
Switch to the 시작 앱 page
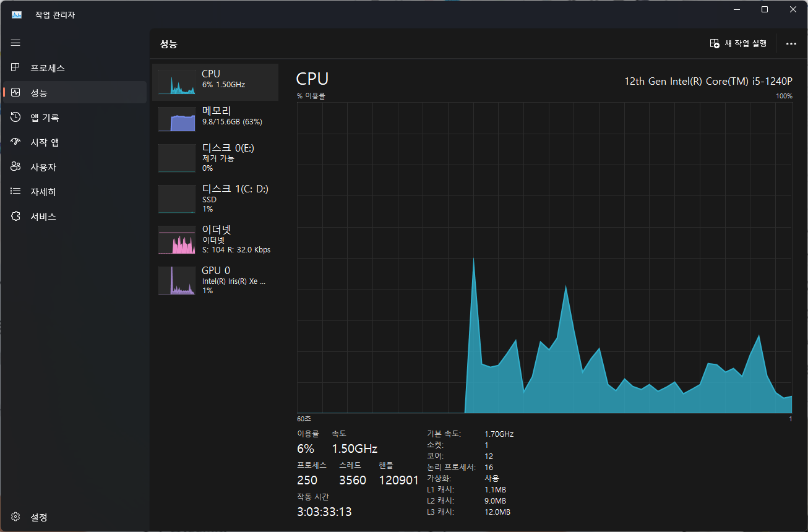coord(75,142)
